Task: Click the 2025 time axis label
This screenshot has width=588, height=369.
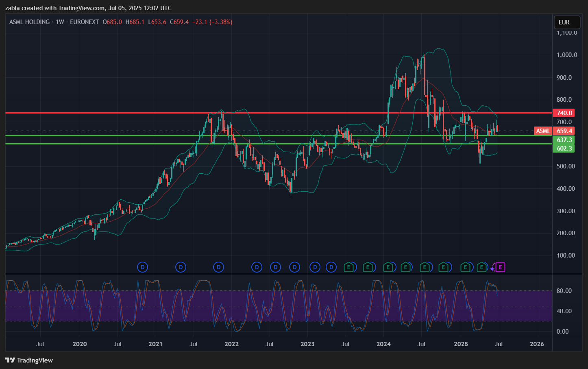Action: (x=461, y=344)
